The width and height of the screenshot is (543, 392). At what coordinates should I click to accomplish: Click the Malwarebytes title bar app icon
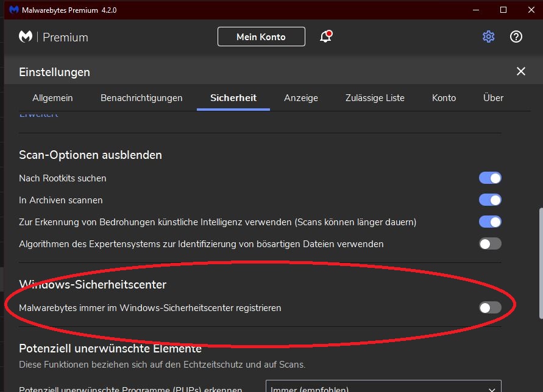(x=14, y=10)
